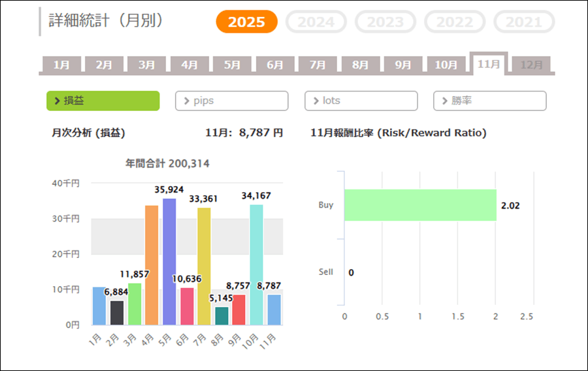Viewport: 588px width, 371px height.
Task: Click the teal 10月 bar 34,167
Action: coord(256,265)
